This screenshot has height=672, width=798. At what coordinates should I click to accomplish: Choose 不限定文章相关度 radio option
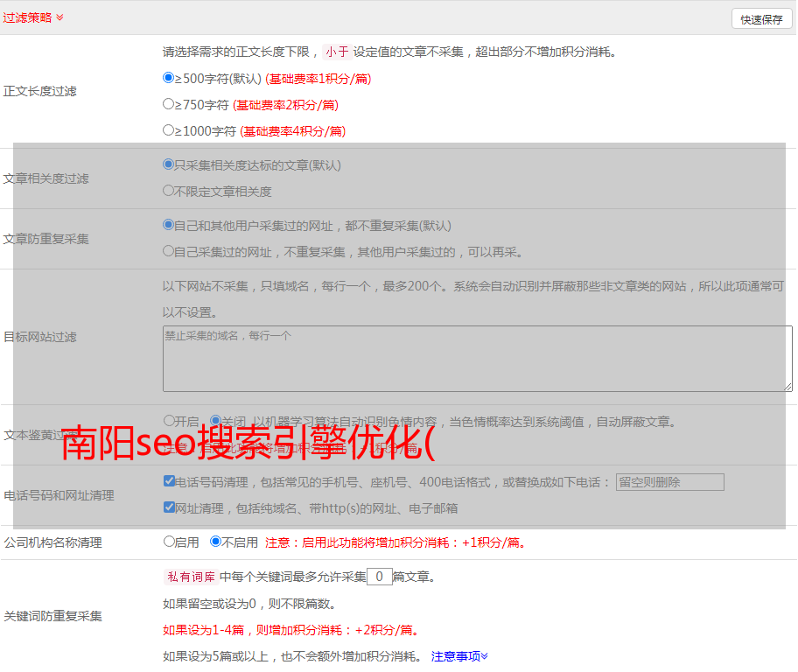tap(169, 191)
